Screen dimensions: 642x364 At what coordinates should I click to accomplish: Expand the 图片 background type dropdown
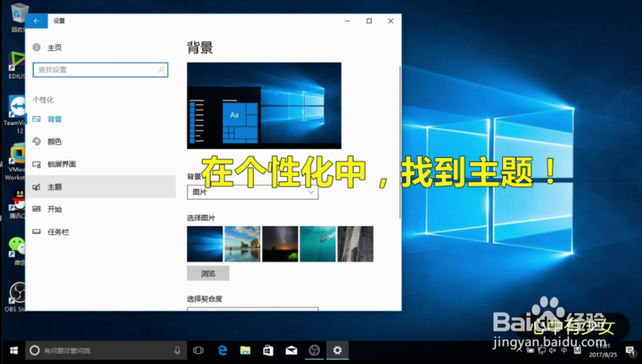252,192
